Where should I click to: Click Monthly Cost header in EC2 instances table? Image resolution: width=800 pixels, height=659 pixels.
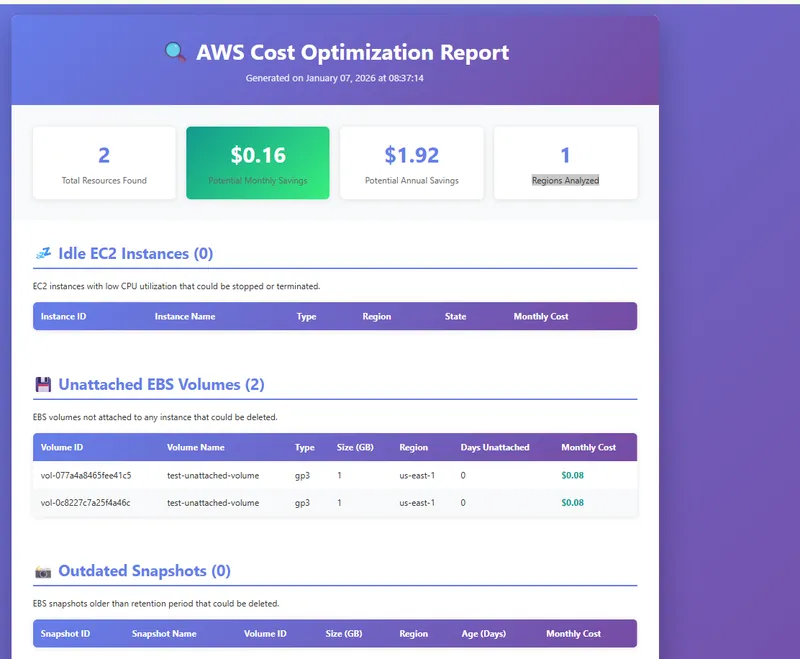click(x=541, y=316)
